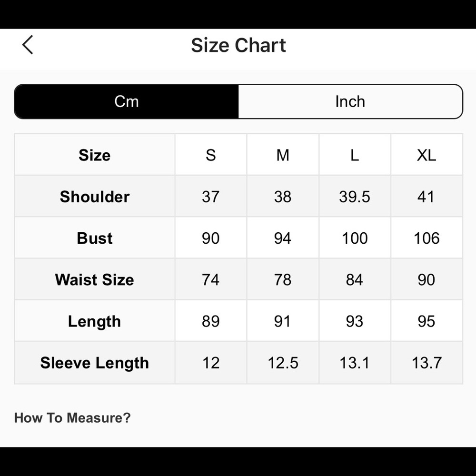Click the 106 bust value for XL
Screen dimensions: 476x476
pyautogui.click(x=426, y=238)
